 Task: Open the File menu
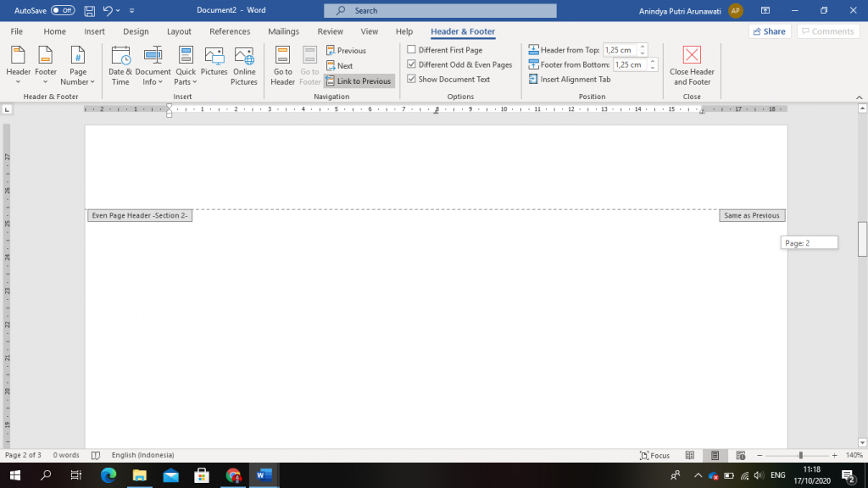tap(17, 31)
